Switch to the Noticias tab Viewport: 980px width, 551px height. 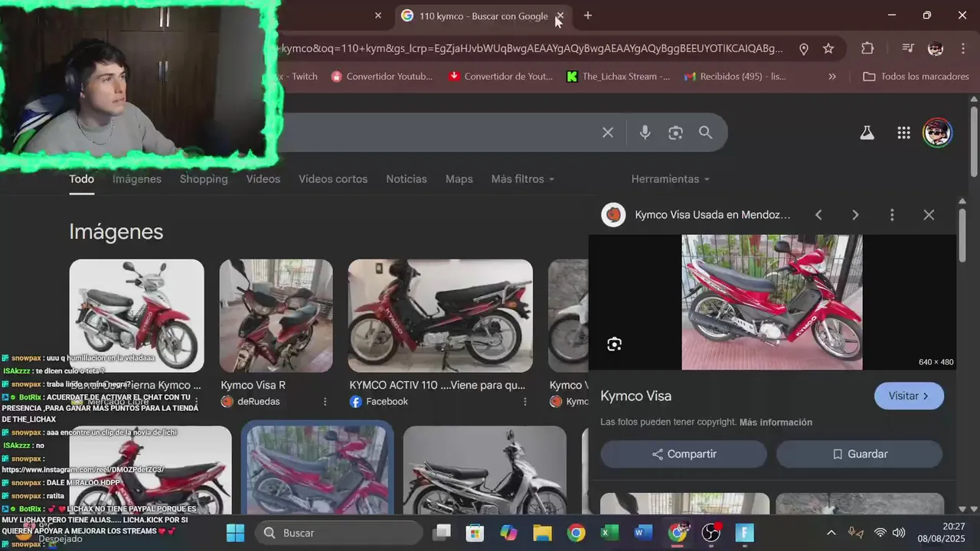click(407, 179)
